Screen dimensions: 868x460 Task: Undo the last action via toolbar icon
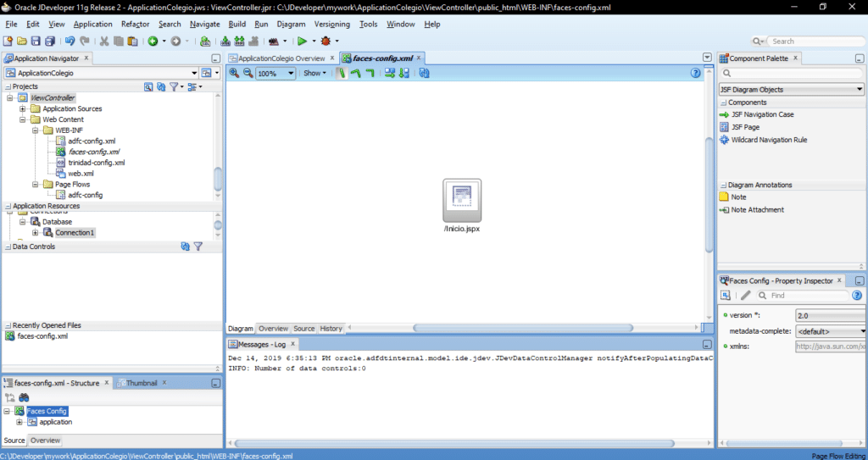tap(70, 41)
